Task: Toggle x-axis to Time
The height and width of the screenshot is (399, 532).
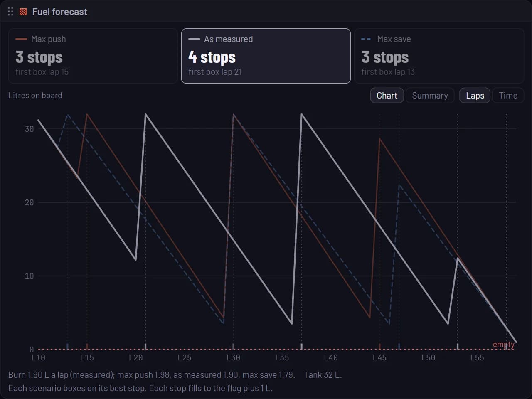Action: tap(508, 96)
